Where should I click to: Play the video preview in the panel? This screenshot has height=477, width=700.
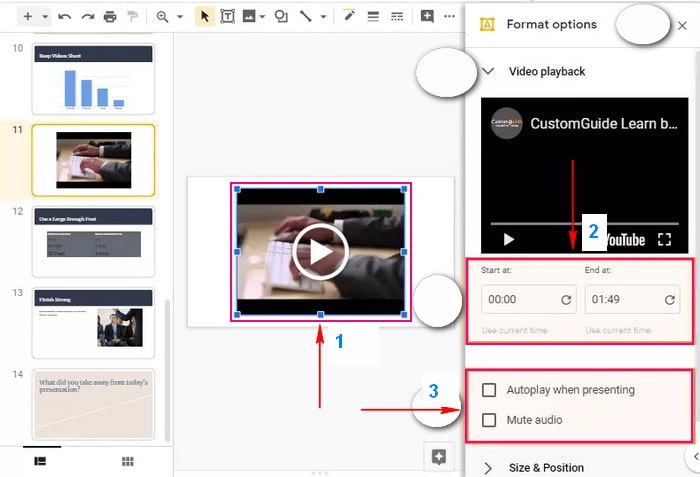(508, 240)
